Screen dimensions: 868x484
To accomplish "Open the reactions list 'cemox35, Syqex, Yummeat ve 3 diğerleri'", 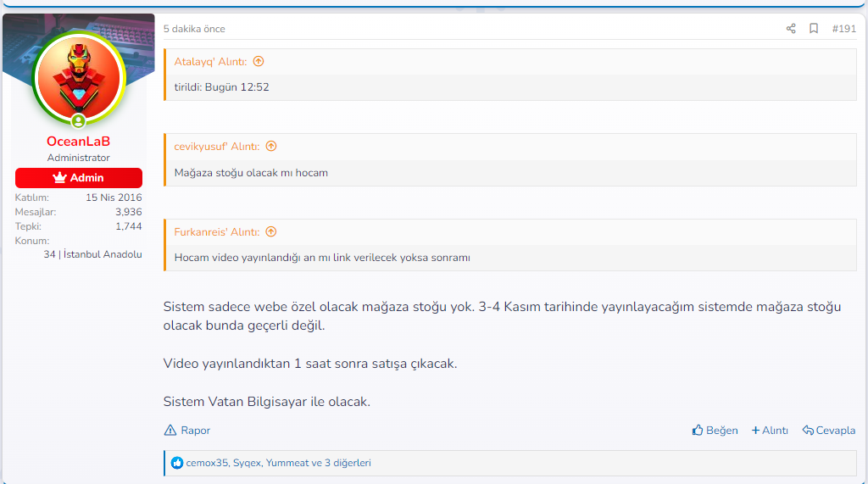I will (278, 463).
